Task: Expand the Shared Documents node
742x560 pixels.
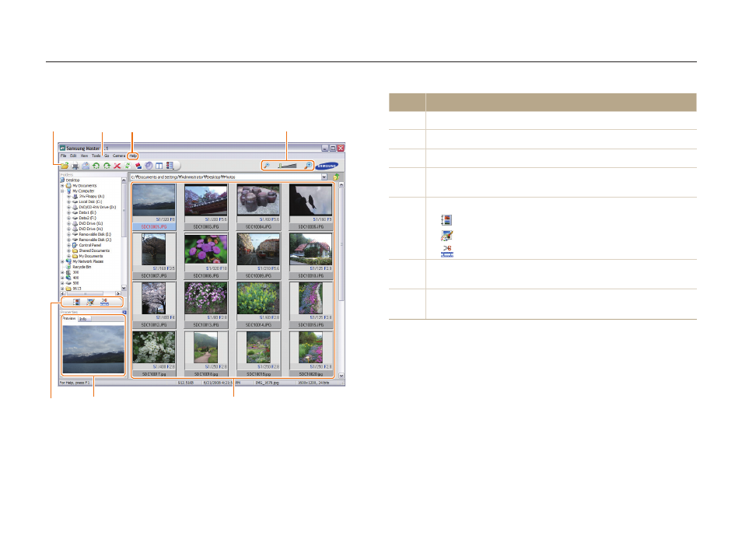Action: 68,251
